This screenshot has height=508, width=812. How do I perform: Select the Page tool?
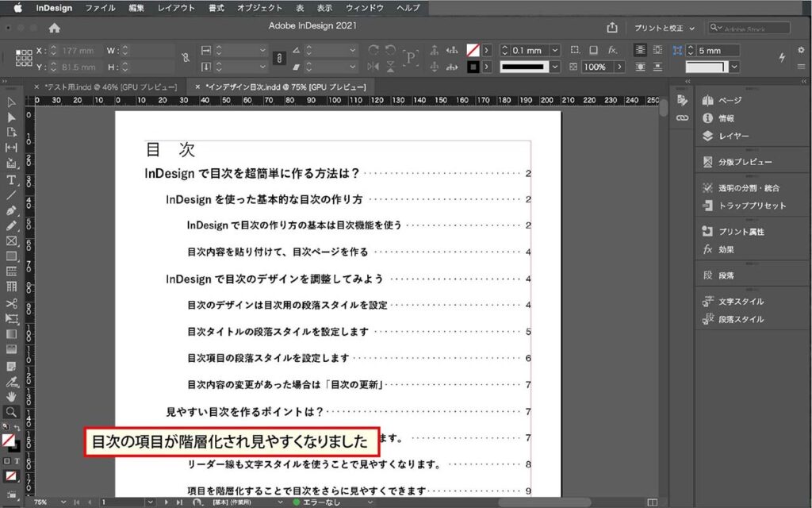(x=11, y=133)
